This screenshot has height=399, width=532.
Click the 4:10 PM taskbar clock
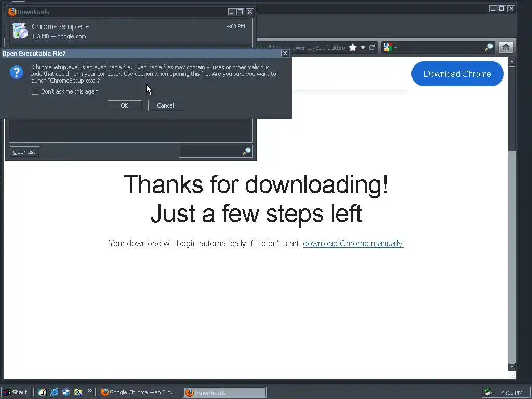tap(512, 393)
